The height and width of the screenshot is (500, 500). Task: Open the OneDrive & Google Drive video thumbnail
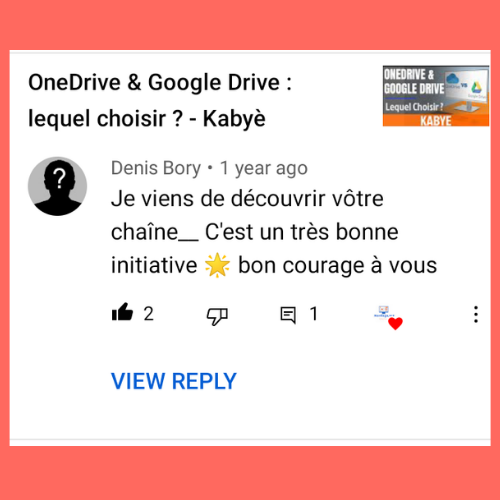click(x=436, y=96)
